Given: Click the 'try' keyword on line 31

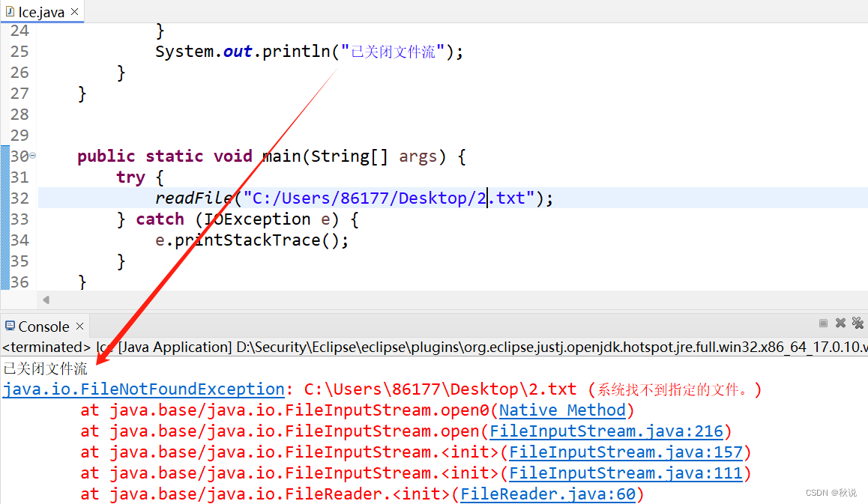Looking at the screenshot, I should tap(130, 177).
